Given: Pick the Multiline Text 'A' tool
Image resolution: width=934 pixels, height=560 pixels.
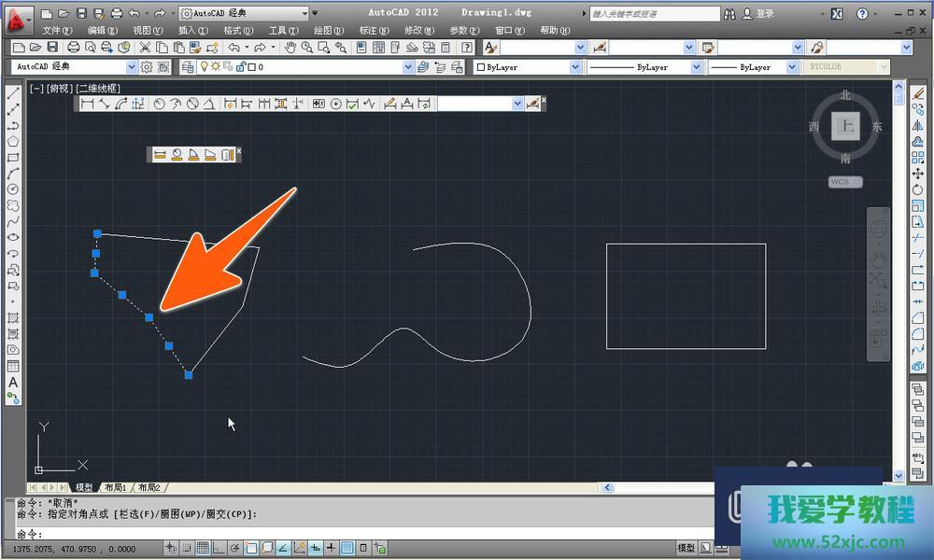Looking at the screenshot, I should pos(13,382).
